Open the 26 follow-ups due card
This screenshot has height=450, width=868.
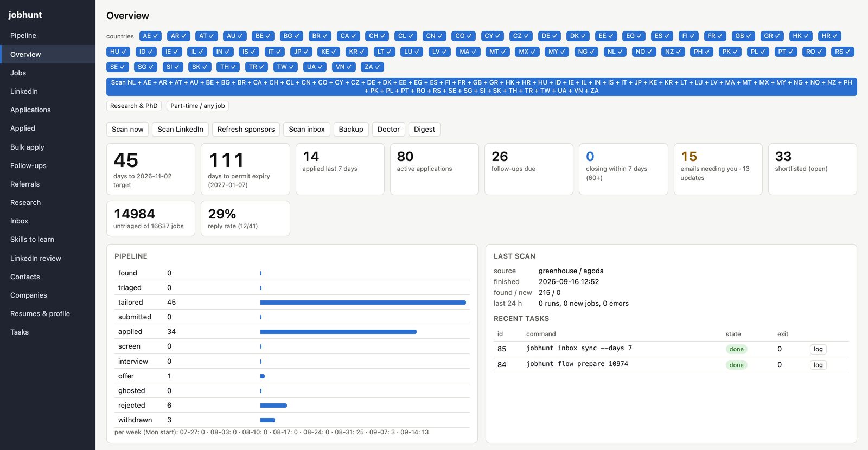click(x=528, y=169)
